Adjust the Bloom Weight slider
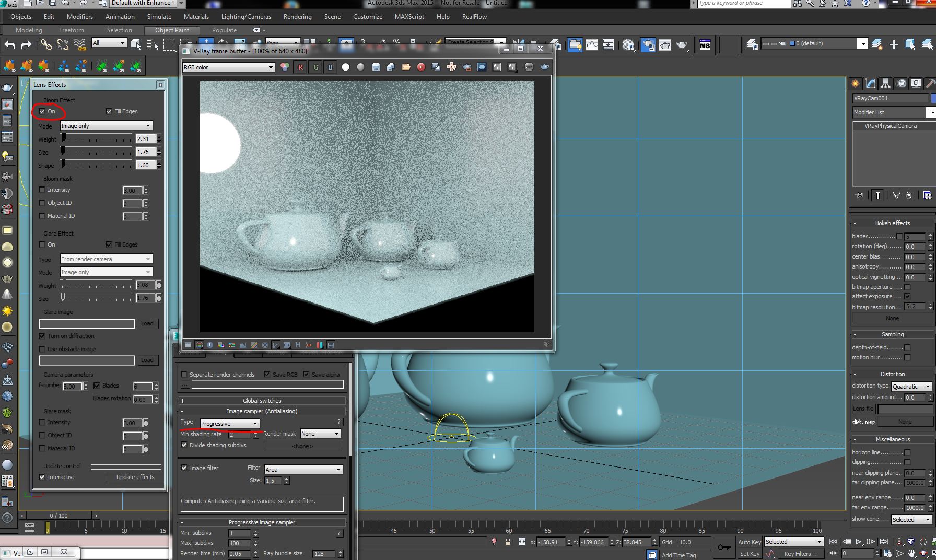The height and width of the screenshot is (560, 936). (x=96, y=138)
